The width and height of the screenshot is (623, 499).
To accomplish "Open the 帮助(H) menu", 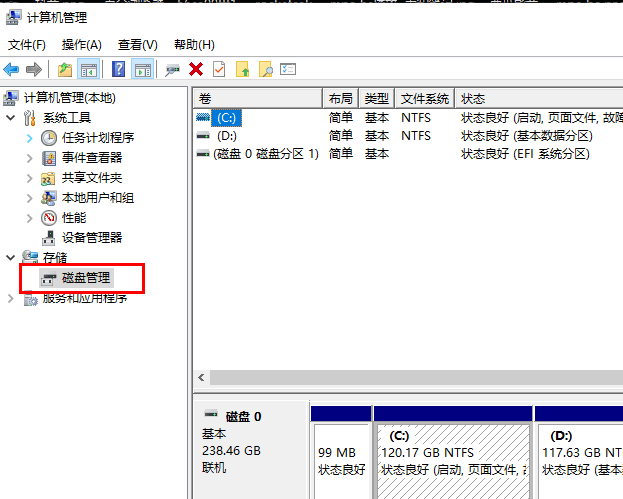I will point(194,44).
